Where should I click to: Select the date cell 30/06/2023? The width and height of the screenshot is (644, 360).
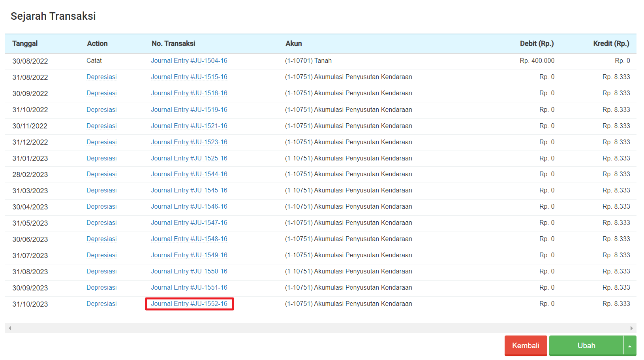pyautogui.click(x=30, y=239)
